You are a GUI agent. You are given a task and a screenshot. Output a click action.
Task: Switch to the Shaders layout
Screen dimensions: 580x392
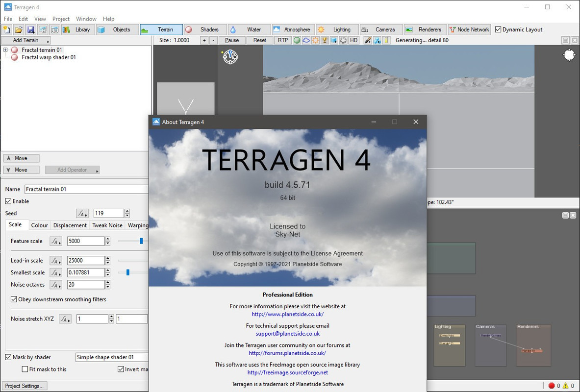[205, 29]
